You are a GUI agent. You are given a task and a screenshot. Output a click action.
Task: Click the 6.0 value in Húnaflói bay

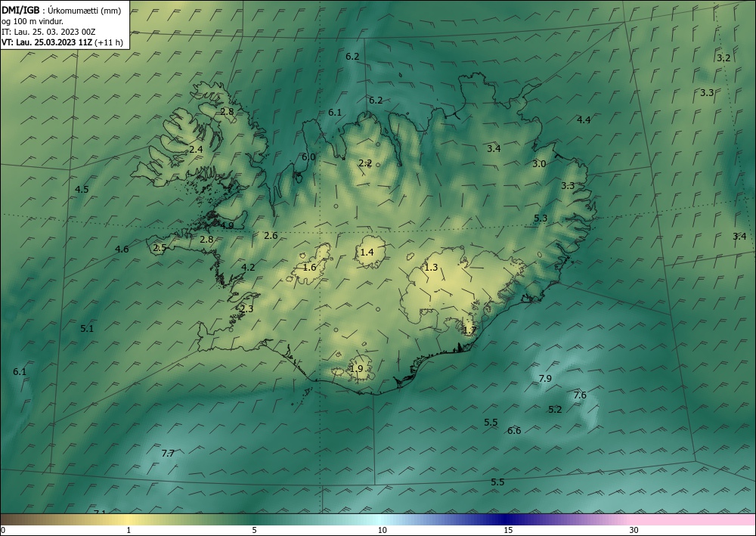click(308, 157)
